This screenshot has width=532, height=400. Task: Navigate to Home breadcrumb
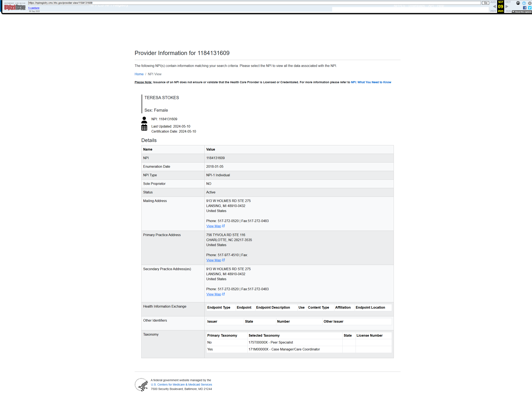[x=139, y=74]
